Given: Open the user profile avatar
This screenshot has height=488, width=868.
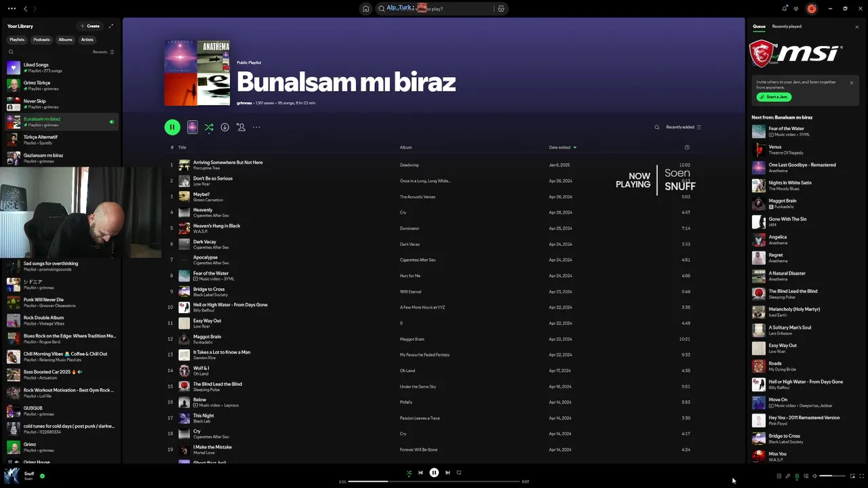Looking at the screenshot, I should coord(812,8).
